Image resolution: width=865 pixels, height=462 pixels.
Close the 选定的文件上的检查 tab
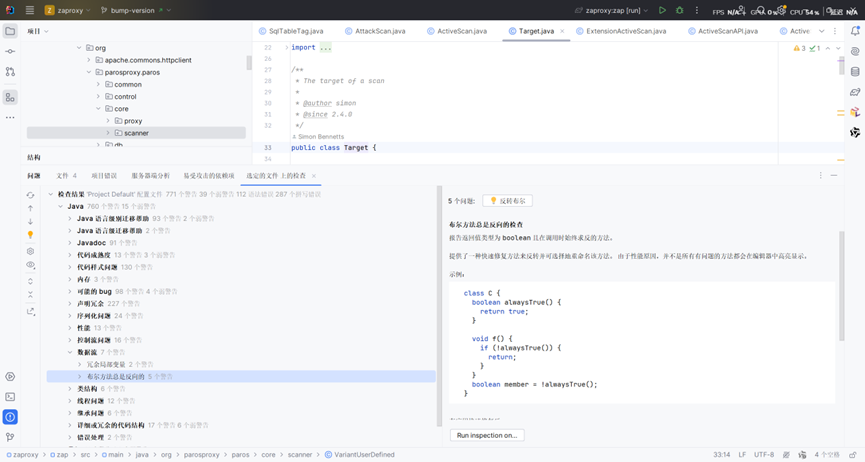314,176
